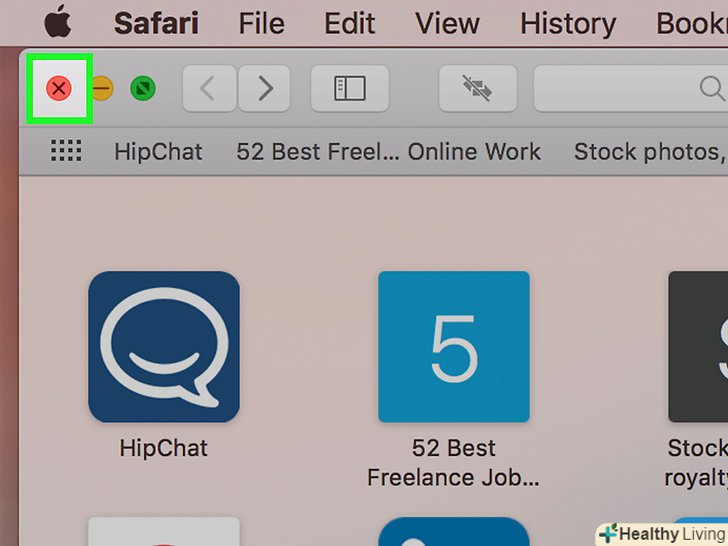Image resolution: width=728 pixels, height=546 pixels.
Task: Open the HipChat favorite tile
Action: click(x=164, y=347)
